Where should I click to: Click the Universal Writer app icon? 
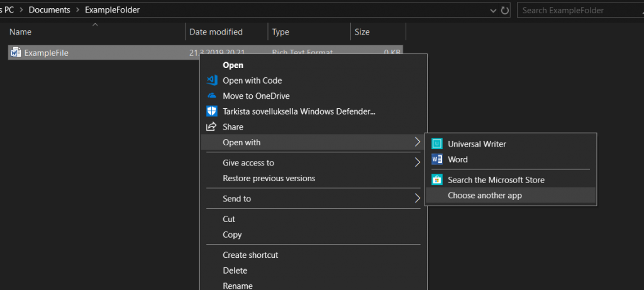(437, 144)
